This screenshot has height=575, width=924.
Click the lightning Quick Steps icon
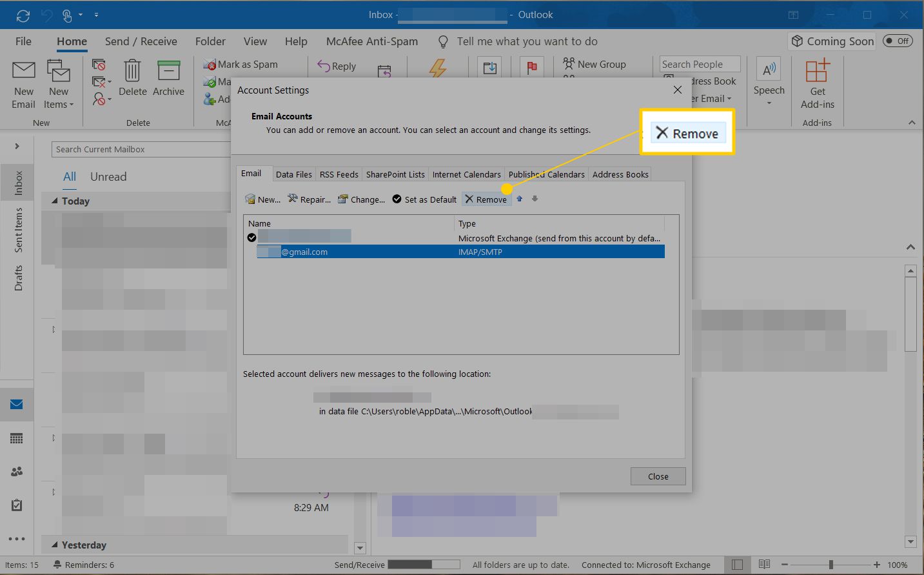[438, 68]
